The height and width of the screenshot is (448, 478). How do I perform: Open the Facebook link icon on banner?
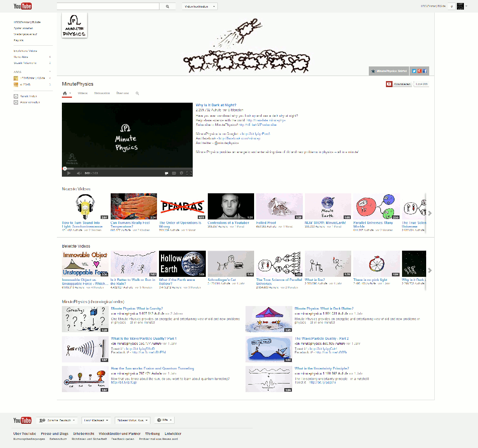[x=425, y=71]
